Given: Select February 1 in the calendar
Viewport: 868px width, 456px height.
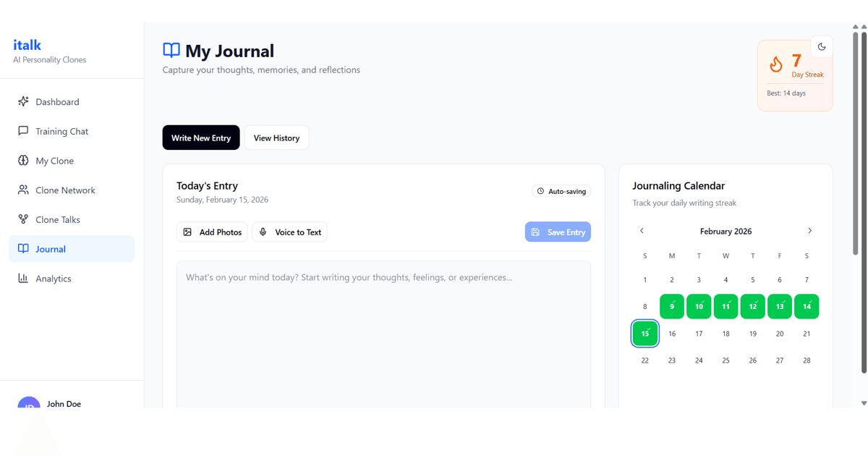Looking at the screenshot, I should point(645,279).
